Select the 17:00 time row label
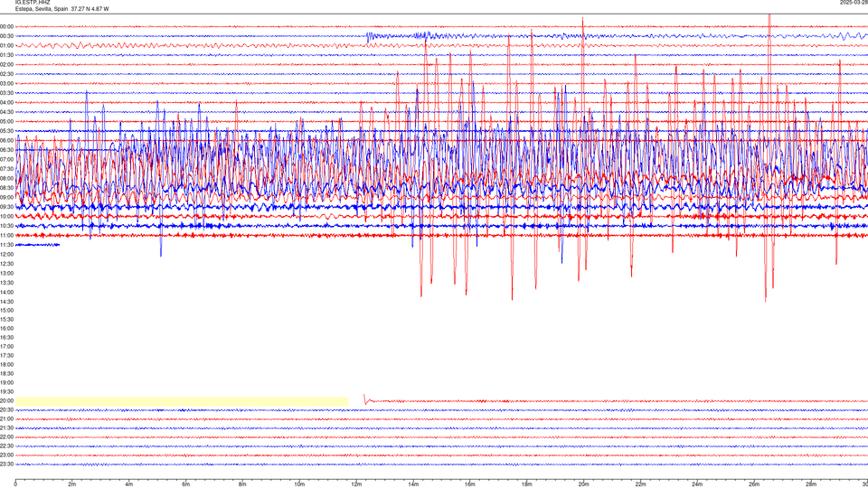The width and height of the screenshot is (868, 488). (6, 346)
